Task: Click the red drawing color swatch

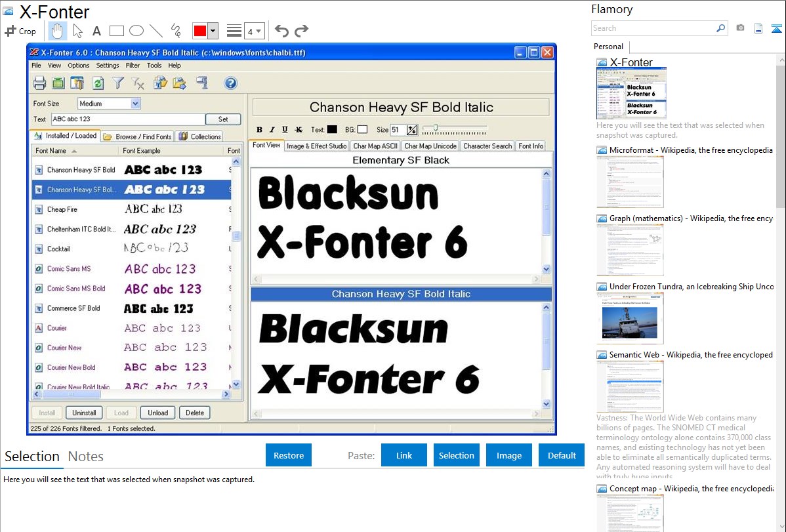Action: pyautogui.click(x=200, y=31)
